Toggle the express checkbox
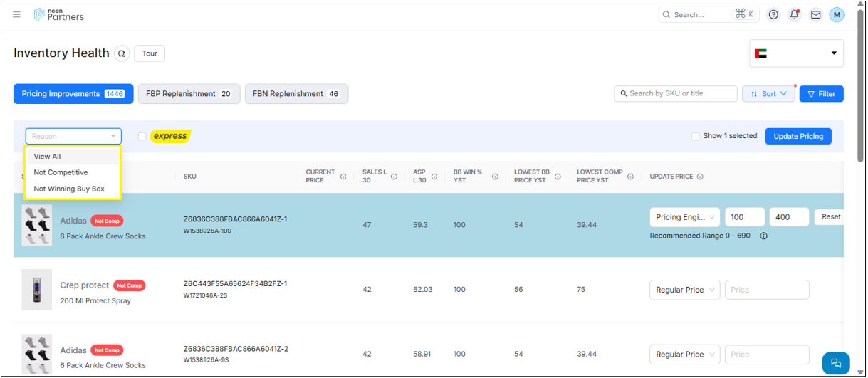The image size is (868, 378). (142, 137)
